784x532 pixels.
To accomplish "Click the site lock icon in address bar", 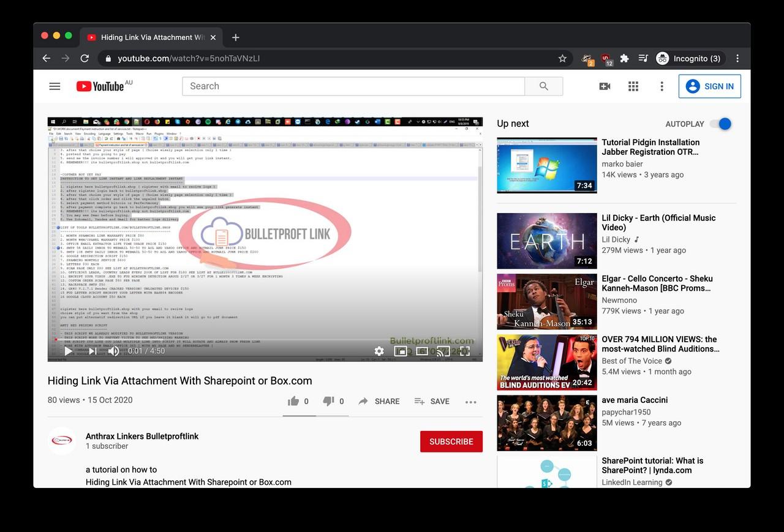I will click(108, 59).
